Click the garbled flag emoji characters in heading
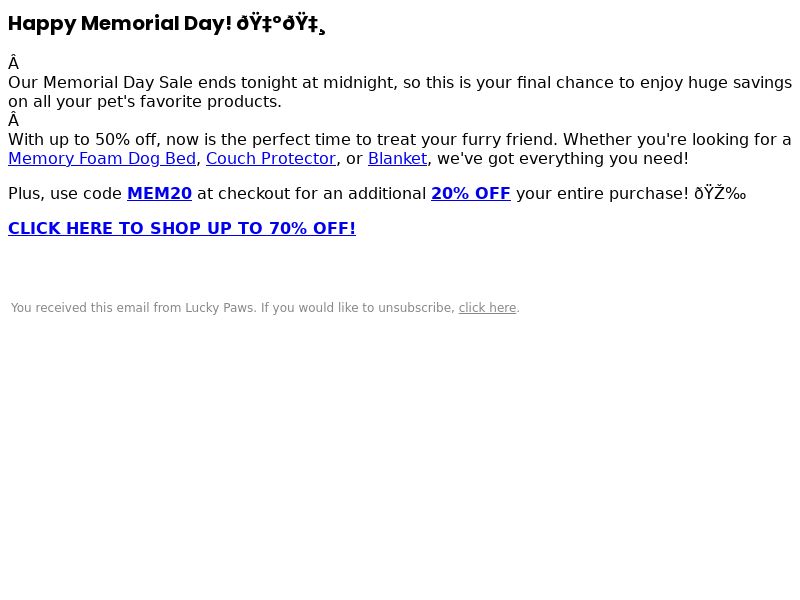This screenshot has height=600, width=800. point(281,24)
